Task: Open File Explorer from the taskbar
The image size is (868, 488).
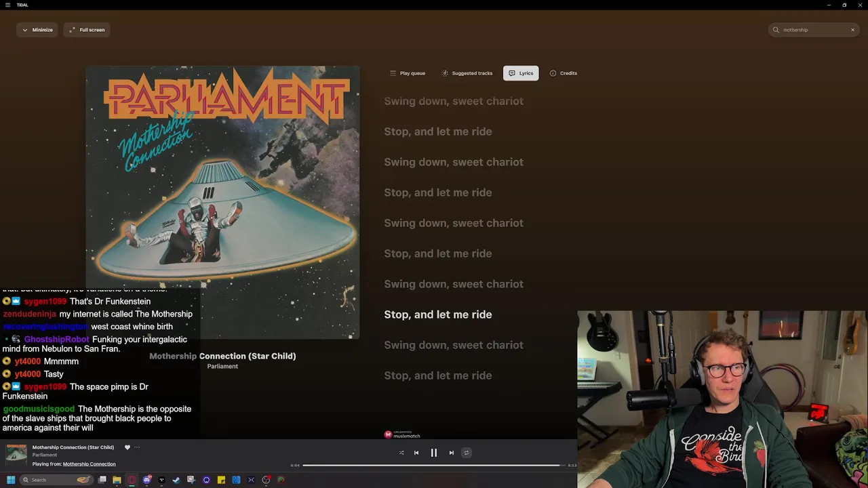Action: pyautogui.click(x=117, y=480)
